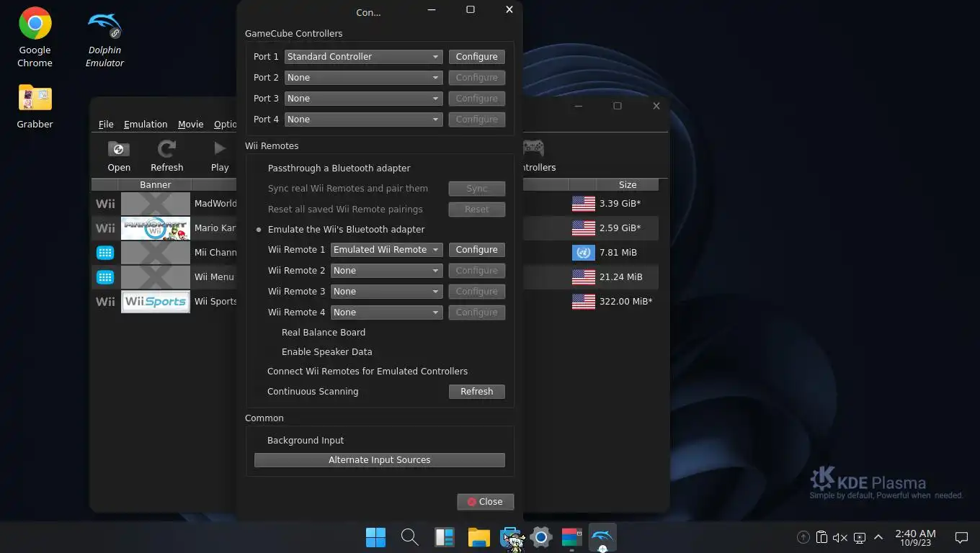Viewport: 980px width, 553px height.
Task: Open the settings gear in taskbar
Action: point(540,537)
